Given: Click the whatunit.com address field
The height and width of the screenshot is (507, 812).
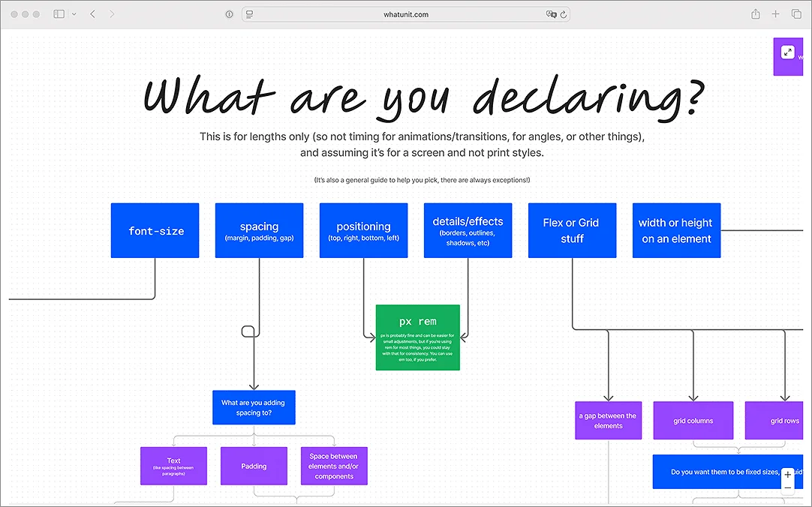Looking at the screenshot, I should [406, 14].
